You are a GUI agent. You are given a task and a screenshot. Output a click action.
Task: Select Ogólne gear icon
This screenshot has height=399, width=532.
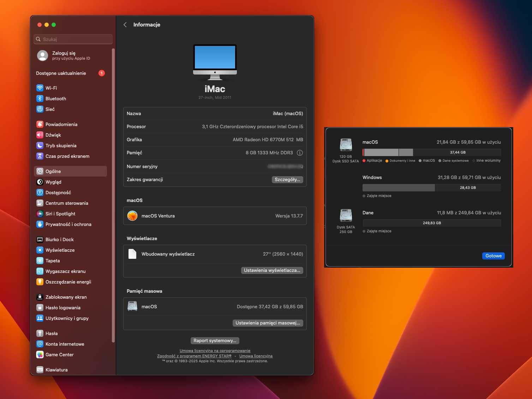pyautogui.click(x=40, y=171)
